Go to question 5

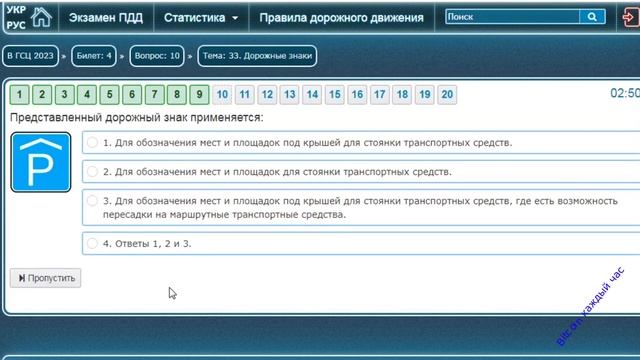click(x=109, y=95)
